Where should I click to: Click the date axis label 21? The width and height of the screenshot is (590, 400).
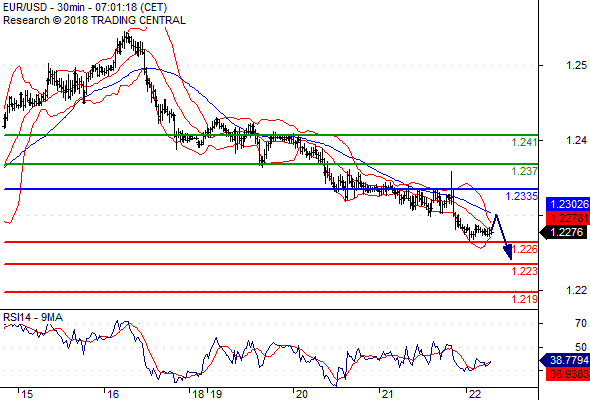tap(388, 394)
